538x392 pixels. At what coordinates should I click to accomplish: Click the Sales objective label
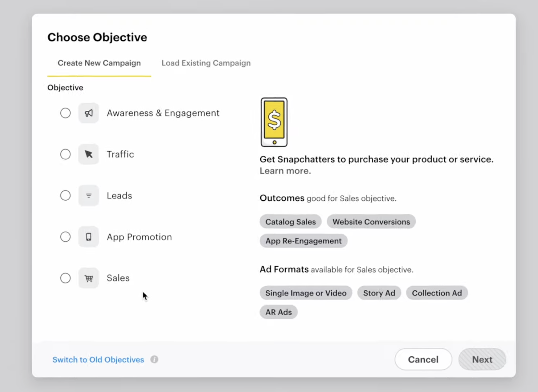(x=118, y=278)
